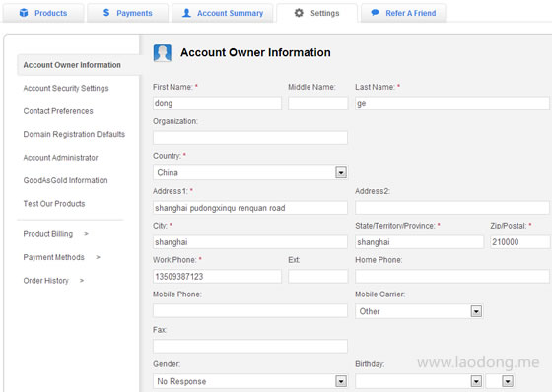The height and width of the screenshot is (392, 552).
Task: Open the Mobile Carrier dropdown
Action: (x=419, y=311)
